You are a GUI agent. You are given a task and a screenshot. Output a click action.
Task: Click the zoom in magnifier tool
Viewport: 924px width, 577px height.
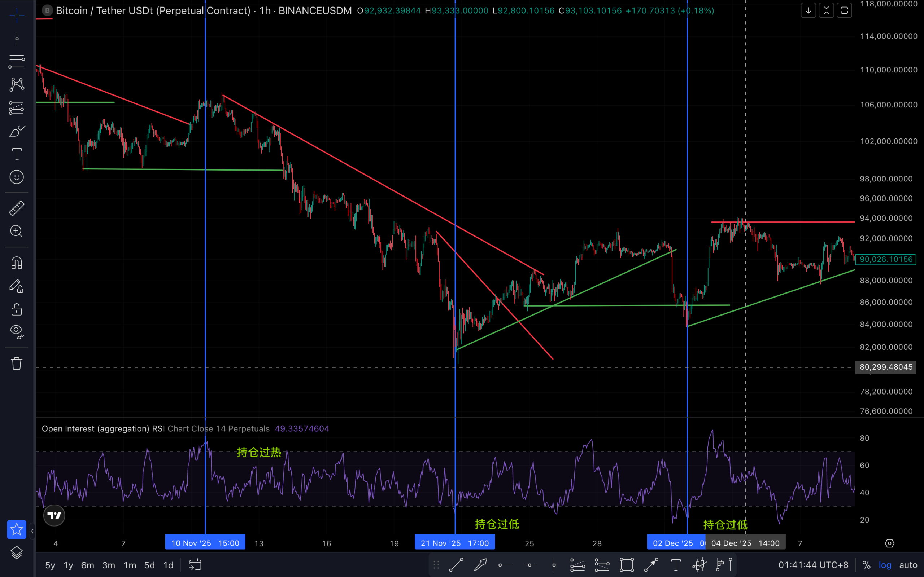(x=16, y=231)
